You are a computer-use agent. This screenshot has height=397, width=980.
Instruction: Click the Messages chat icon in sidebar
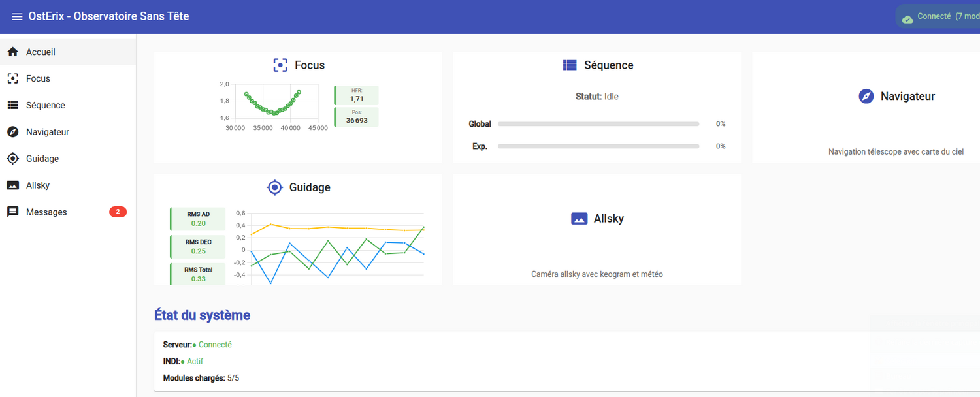[12, 212]
